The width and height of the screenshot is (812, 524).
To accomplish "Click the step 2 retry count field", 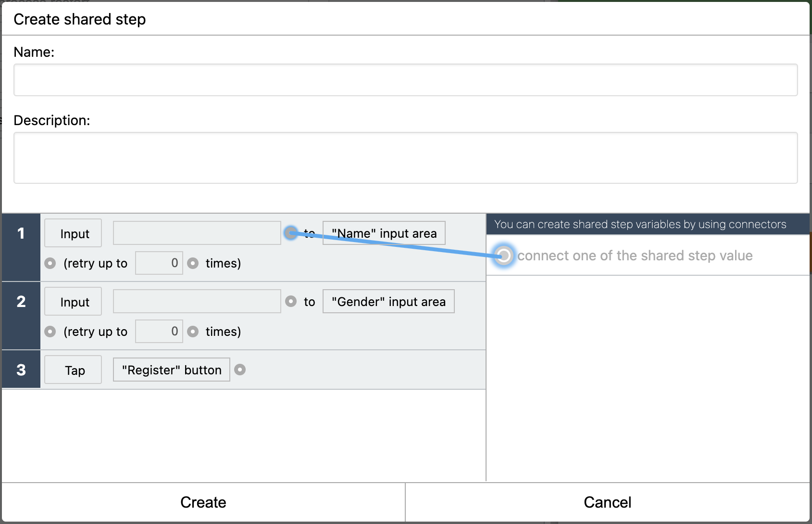I will (159, 331).
